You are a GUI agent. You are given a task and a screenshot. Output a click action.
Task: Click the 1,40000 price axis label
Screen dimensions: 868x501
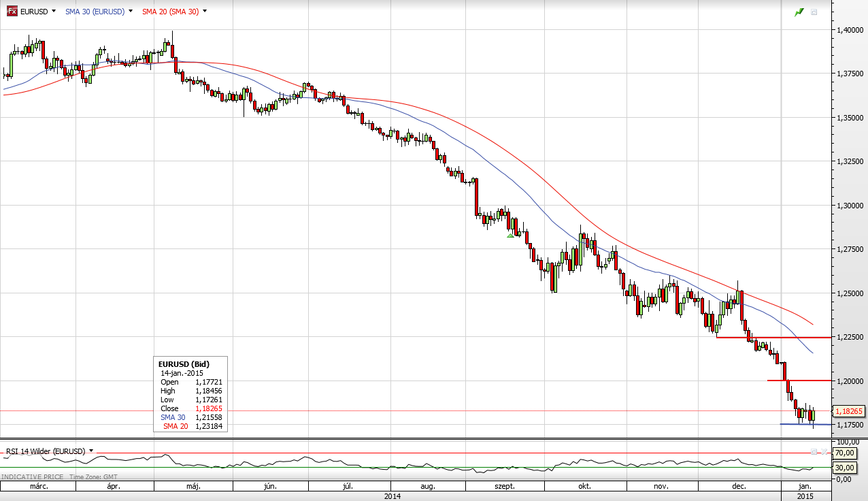tap(849, 30)
